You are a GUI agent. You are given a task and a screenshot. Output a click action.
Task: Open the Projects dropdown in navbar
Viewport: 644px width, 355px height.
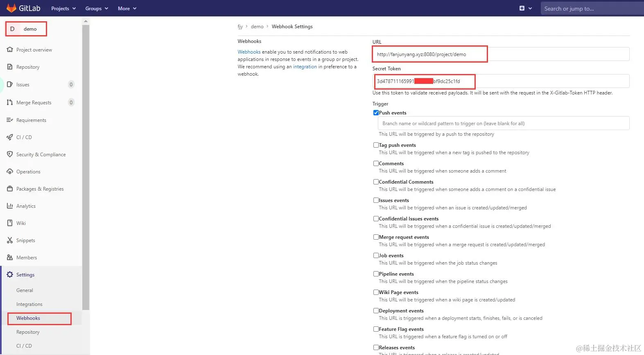[x=63, y=8]
